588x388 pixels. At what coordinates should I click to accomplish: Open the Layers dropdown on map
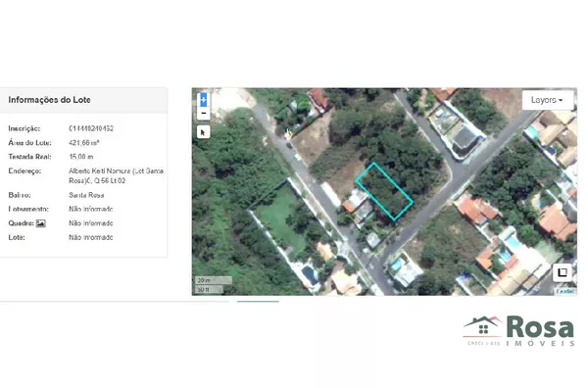tap(547, 100)
